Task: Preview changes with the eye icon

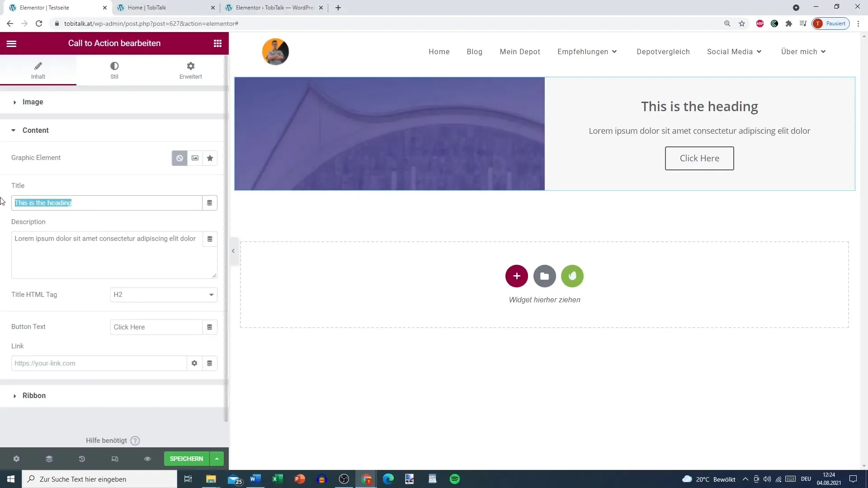Action: click(x=147, y=459)
